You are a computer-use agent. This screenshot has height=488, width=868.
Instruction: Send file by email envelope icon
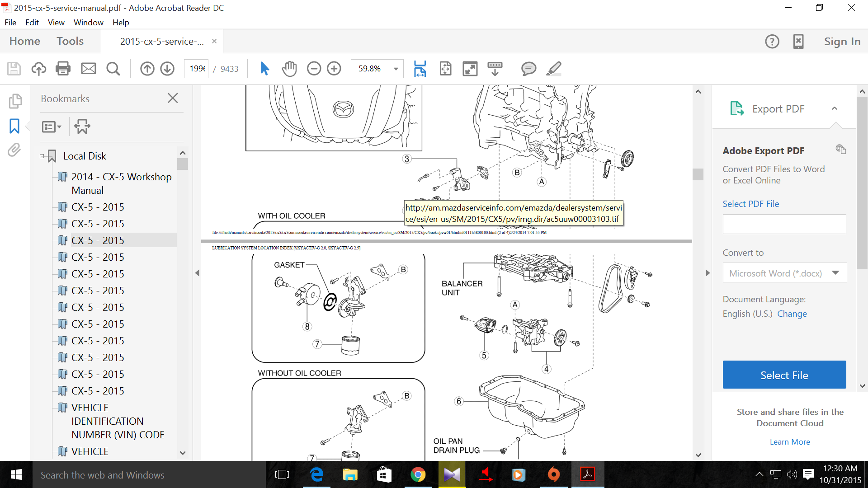88,69
